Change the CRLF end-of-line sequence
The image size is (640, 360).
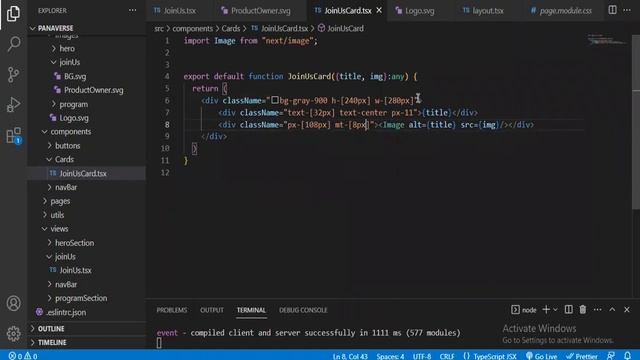(x=447, y=356)
